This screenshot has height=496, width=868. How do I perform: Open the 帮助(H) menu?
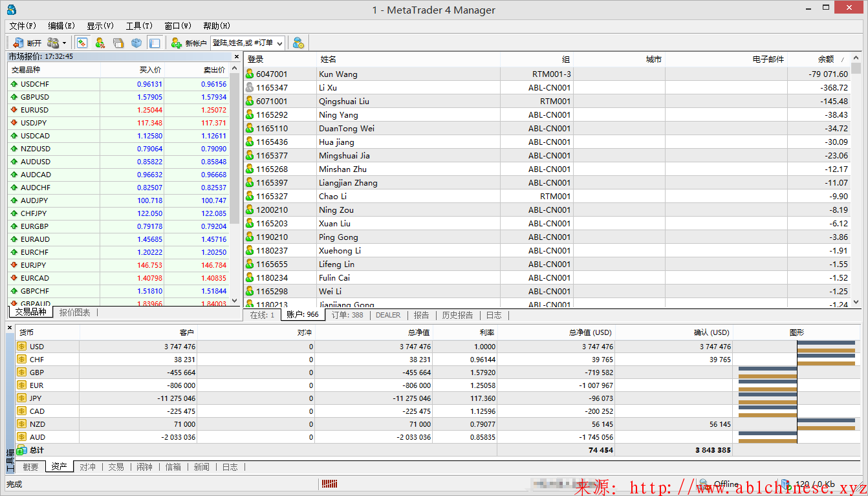pos(217,26)
